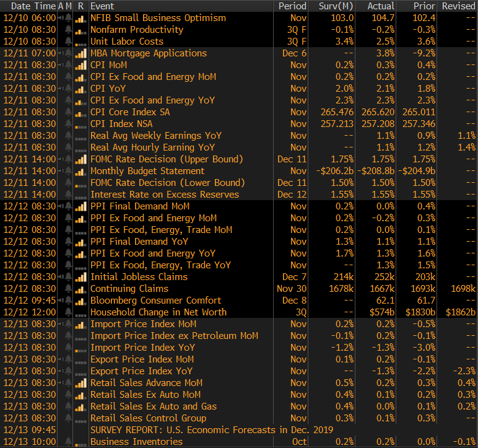This screenshot has width=478, height=448.
Task: Open SURVEY REPORT: U.S. Economic Forecasts link
Action: 211,430
